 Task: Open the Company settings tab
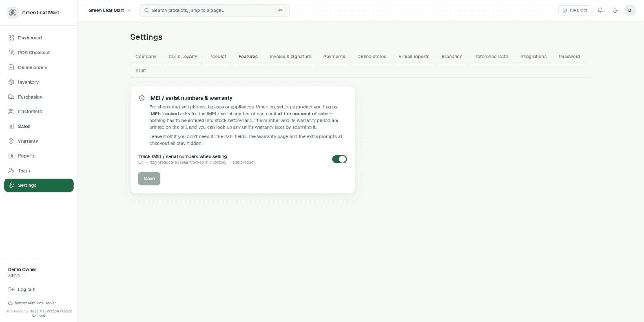146,57
